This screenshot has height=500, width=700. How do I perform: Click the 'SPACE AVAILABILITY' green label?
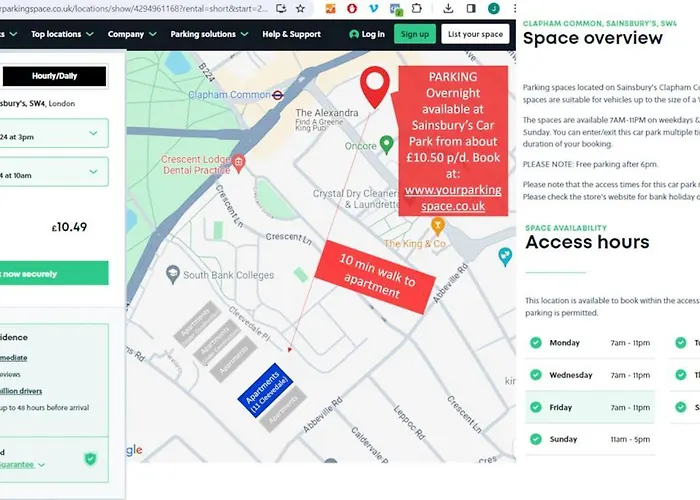(566, 228)
